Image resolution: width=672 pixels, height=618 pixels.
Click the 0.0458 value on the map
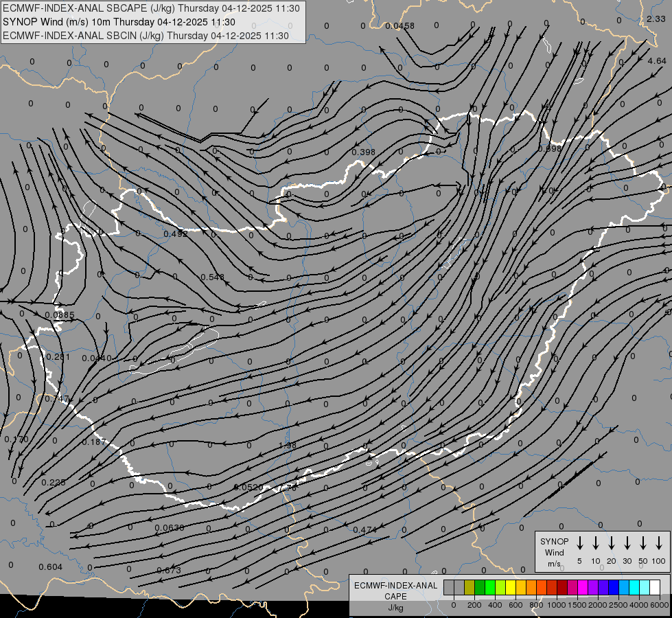coord(399,25)
